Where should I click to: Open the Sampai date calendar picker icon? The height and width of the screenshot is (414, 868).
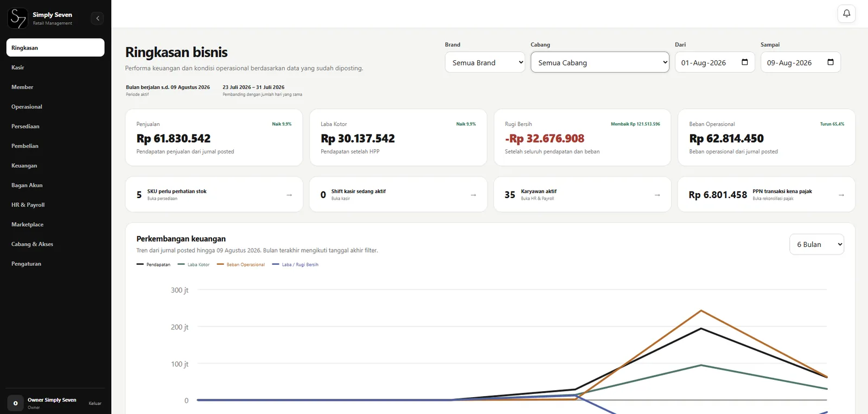click(831, 62)
